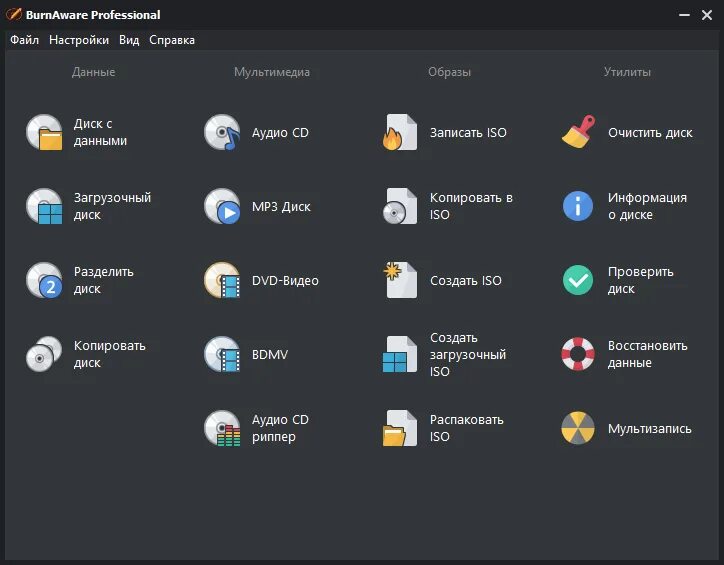724x565 pixels.
Task: Click the Утилиты column heading
Action: [x=627, y=72]
